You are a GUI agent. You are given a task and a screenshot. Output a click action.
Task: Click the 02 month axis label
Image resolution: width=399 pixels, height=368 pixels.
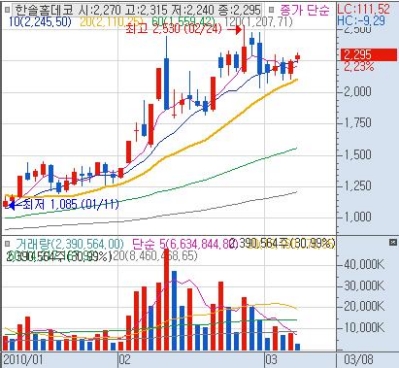pos(125,360)
